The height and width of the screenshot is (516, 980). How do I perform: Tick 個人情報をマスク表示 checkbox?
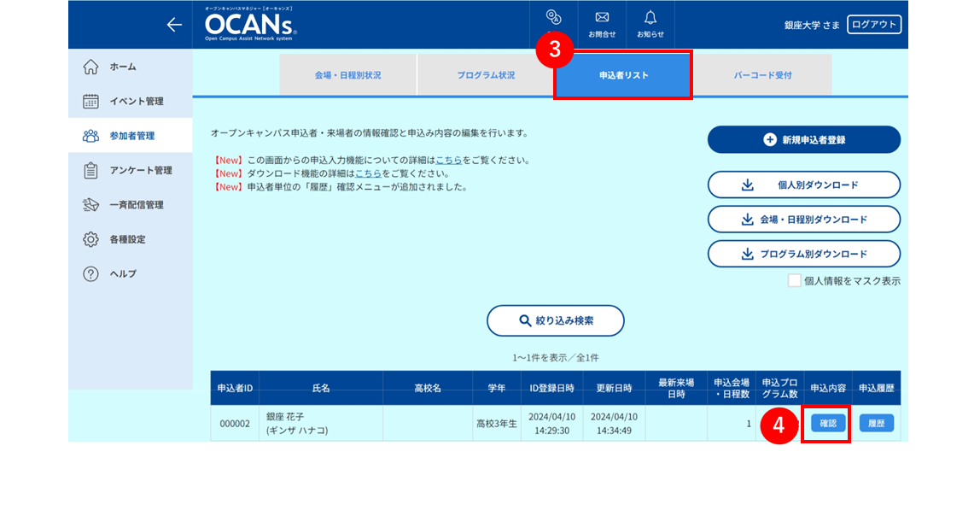point(795,281)
